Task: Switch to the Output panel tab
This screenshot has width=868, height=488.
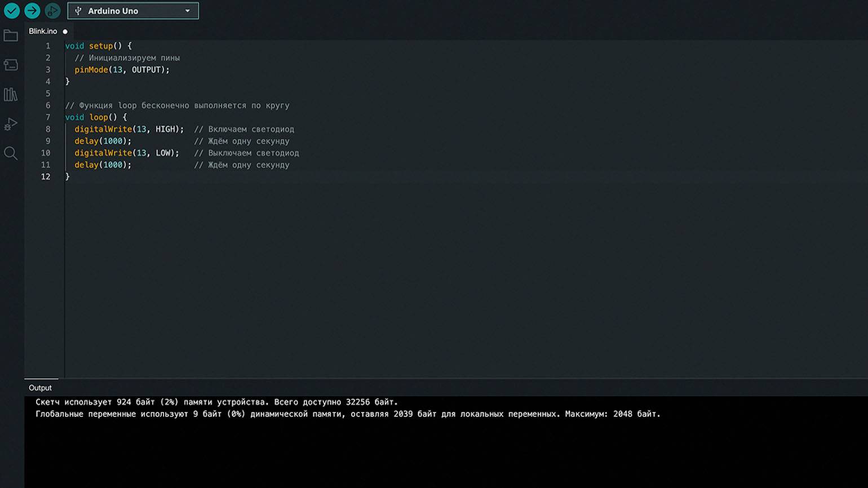Action: click(40, 388)
